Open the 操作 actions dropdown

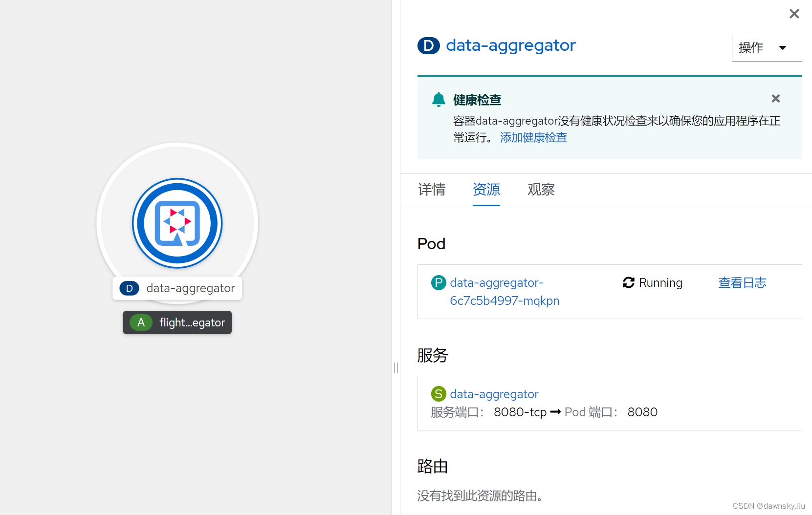[767, 47]
